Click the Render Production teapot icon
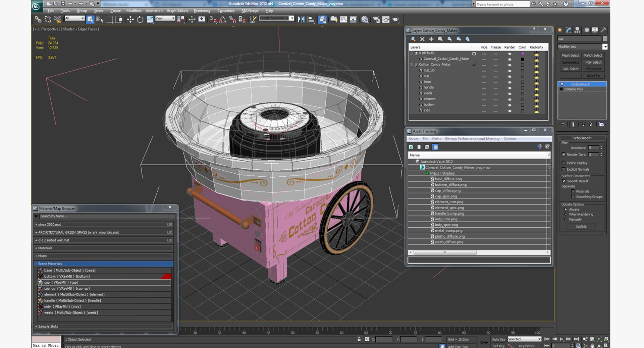 click(396, 19)
